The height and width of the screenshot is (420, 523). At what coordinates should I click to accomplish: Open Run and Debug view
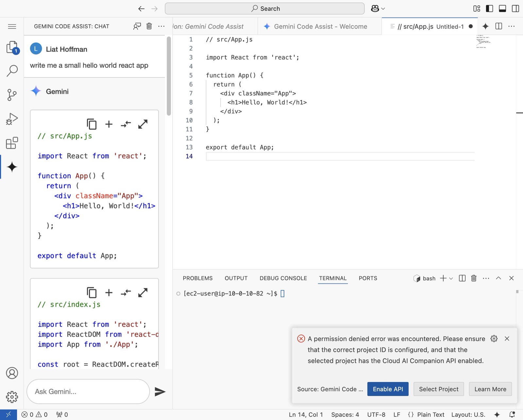point(12,119)
